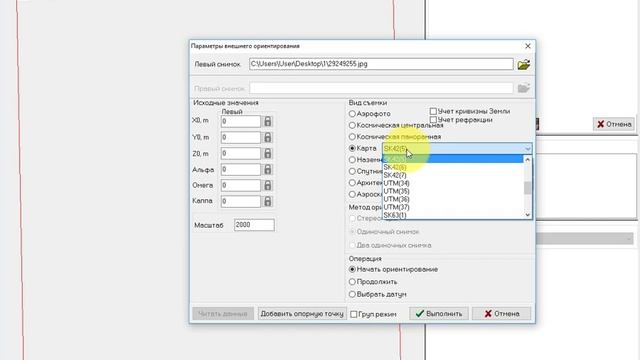The height and width of the screenshot is (360, 640).
Task: Focus the Альфа value field
Action: pos(241,169)
